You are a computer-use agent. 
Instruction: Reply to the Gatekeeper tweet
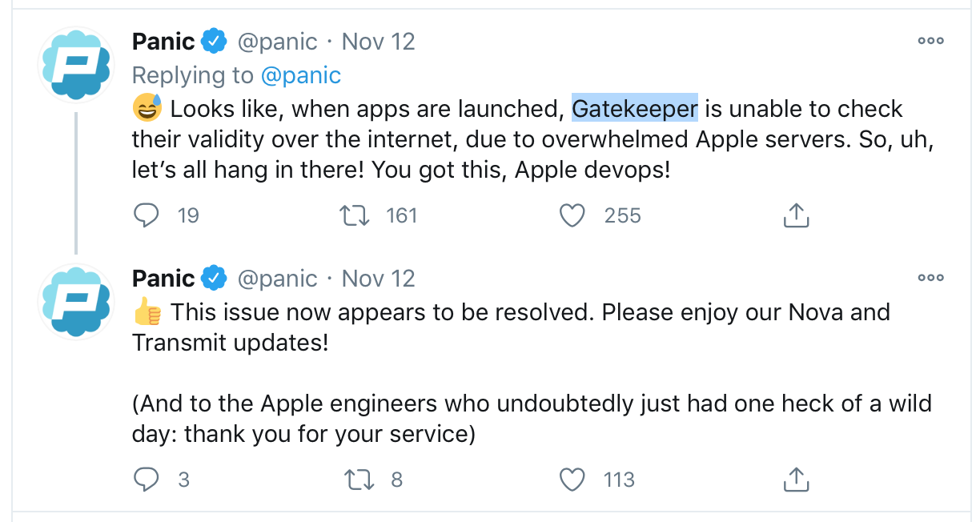pyautogui.click(x=147, y=215)
